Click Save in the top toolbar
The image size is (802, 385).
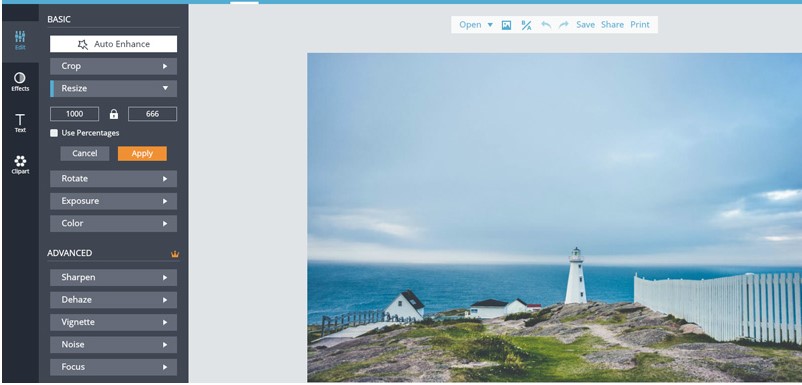tap(585, 25)
